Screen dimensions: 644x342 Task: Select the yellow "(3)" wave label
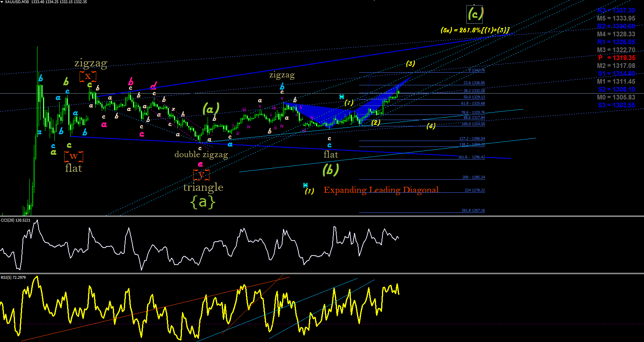tap(410, 64)
